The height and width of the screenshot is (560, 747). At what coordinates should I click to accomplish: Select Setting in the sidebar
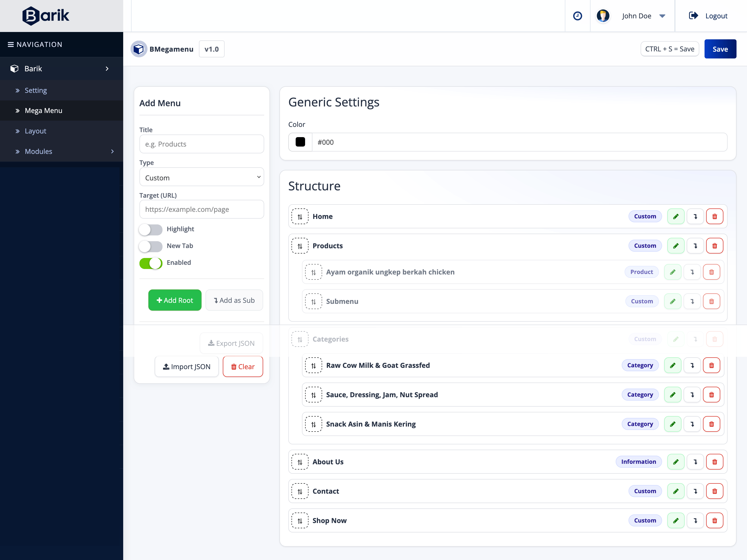35,90
